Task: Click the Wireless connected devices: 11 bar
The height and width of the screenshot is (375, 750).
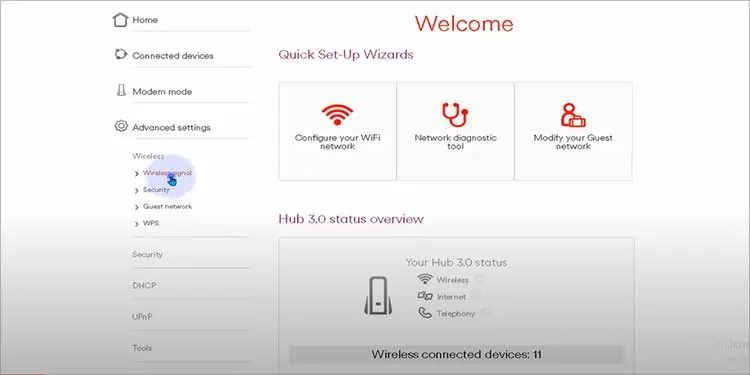Action: click(x=456, y=355)
